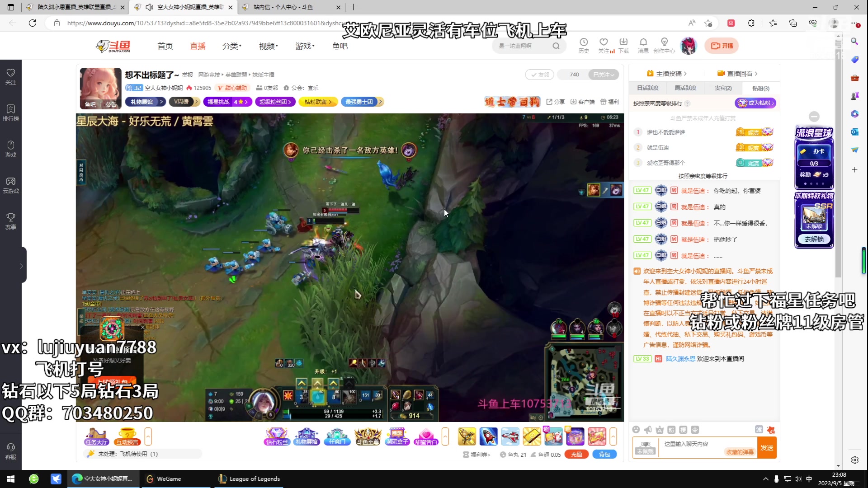
Task: Toggle the 未佩戴 fan badge selector
Action: pyautogui.click(x=645, y=448)
